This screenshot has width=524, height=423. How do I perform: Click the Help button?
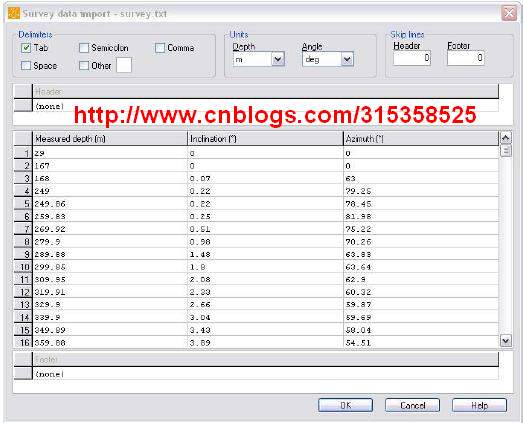coord(480,405)
